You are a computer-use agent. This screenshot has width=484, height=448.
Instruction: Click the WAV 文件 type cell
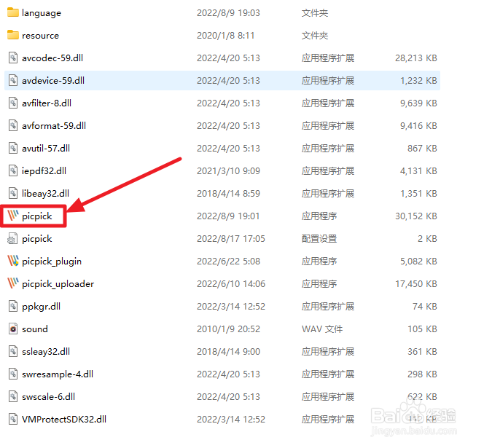click(x=322, y=329)
